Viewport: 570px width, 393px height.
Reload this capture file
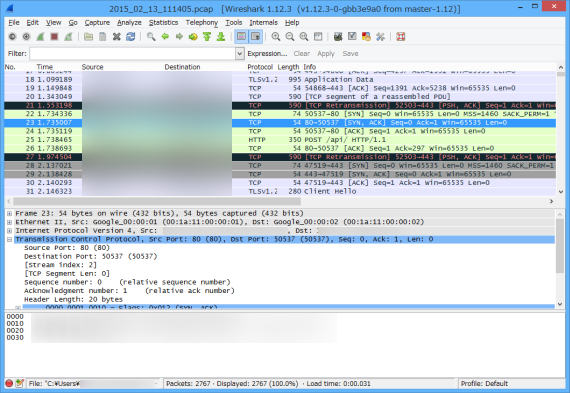pyautogui.click(x=131, y=37)
